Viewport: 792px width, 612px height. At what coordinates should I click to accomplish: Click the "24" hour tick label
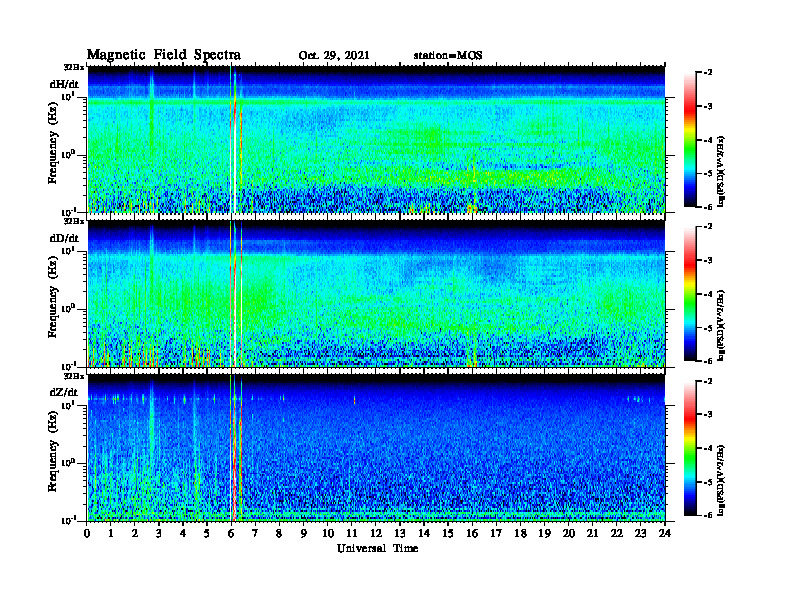click(x=665, y=534)
